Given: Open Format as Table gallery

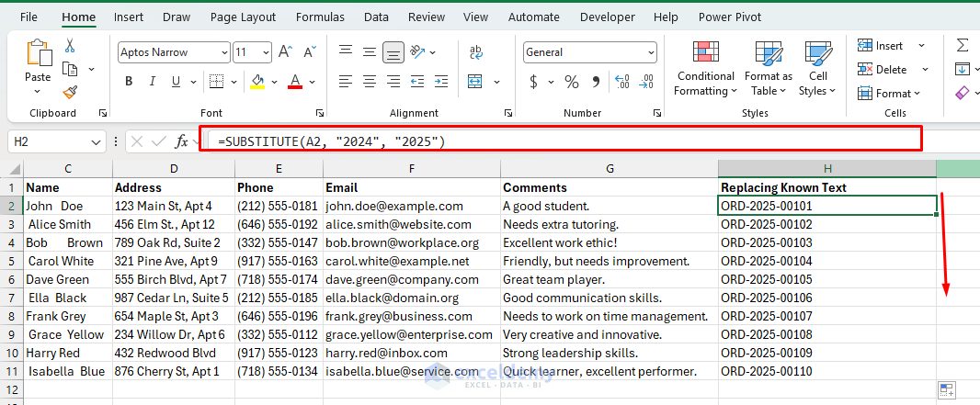Looking at the screenshot, I should pyautogui.click(x=769, y=68).
